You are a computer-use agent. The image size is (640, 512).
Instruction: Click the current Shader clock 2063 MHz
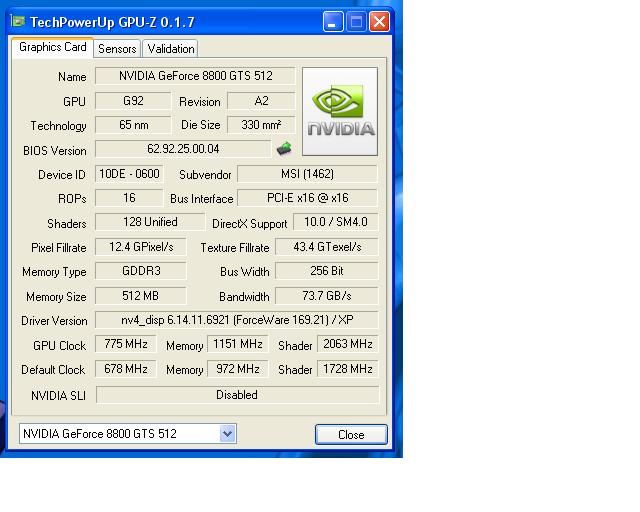(x=348, y=344)
